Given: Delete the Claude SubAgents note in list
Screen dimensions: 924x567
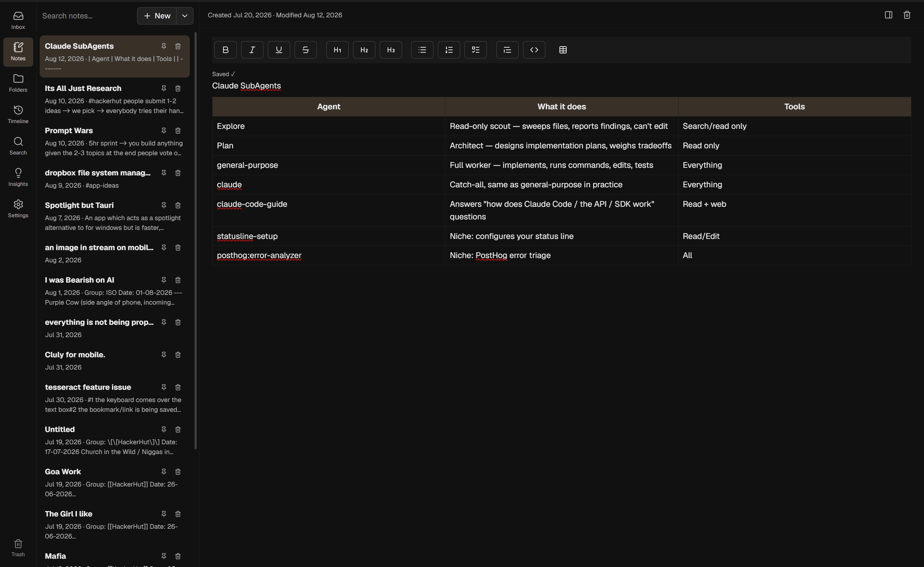Looking at the screenshot, I should pos(178,46).
